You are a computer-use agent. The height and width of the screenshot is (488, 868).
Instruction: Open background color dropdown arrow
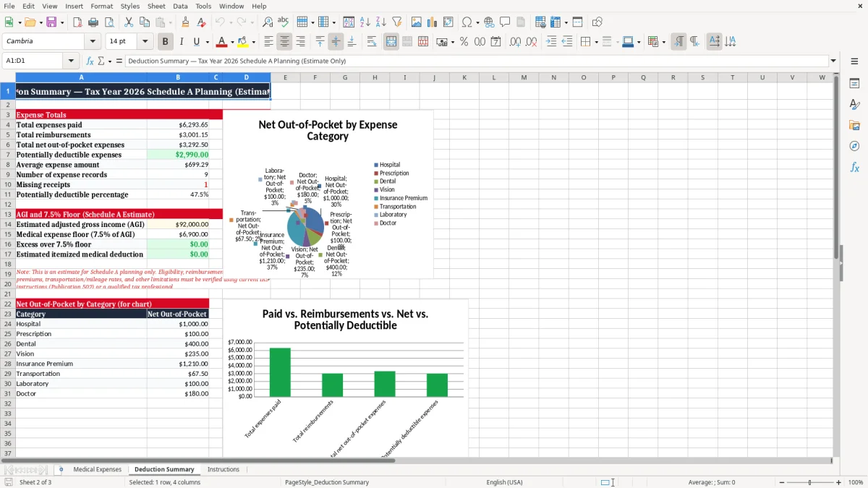click(x=253, y=42)
